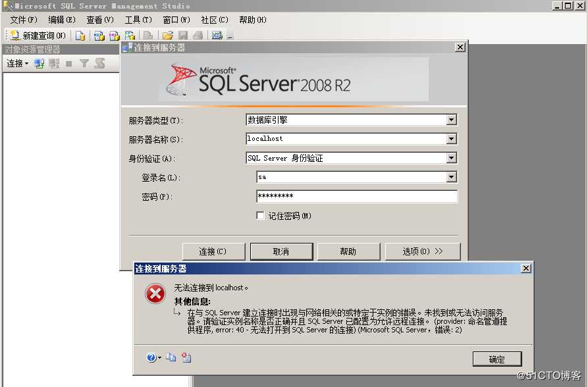Click the XMLA query toolbar icon
Image resolution: width=588 pixels, height=387 pixels.
click(130, 36)
